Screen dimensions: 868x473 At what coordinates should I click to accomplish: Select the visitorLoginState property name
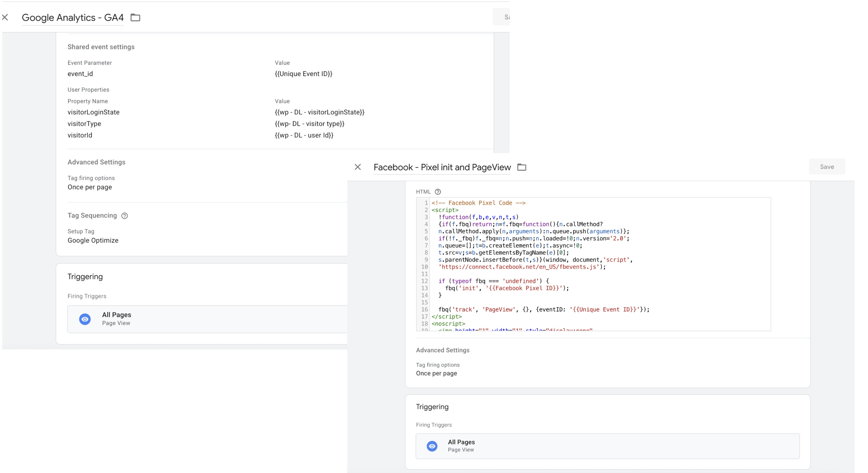93,112
